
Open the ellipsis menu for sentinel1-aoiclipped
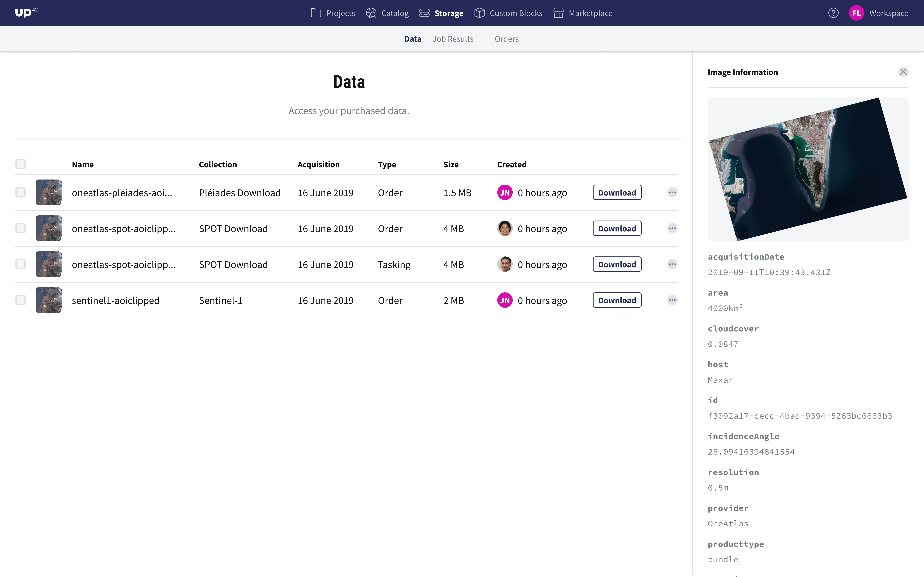(672, 300)
